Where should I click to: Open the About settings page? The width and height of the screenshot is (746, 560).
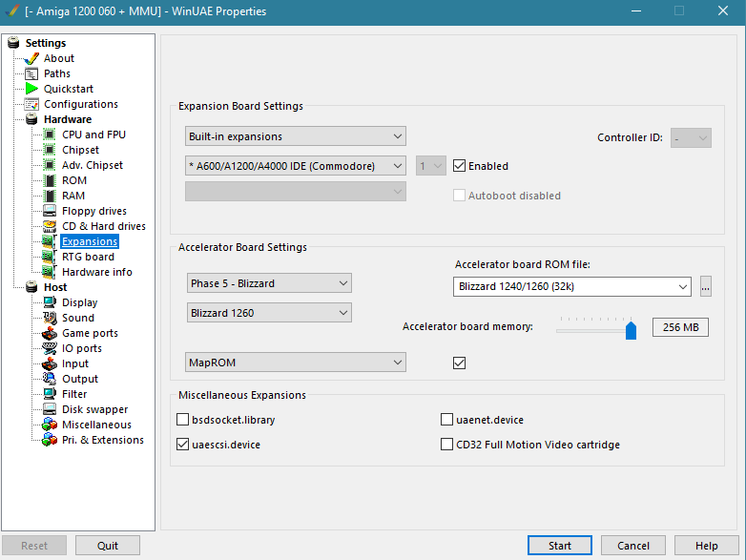tap(59, 58)
